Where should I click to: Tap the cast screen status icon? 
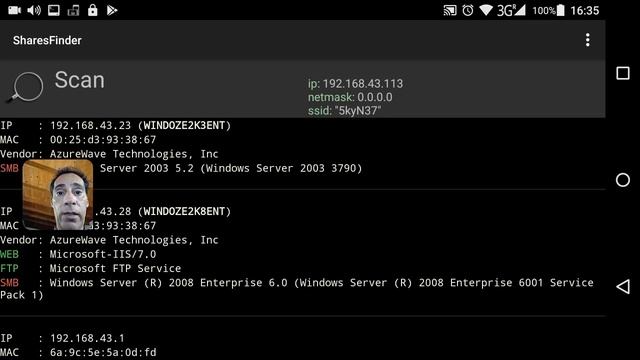pyautogui.click(x=450, y=10)
